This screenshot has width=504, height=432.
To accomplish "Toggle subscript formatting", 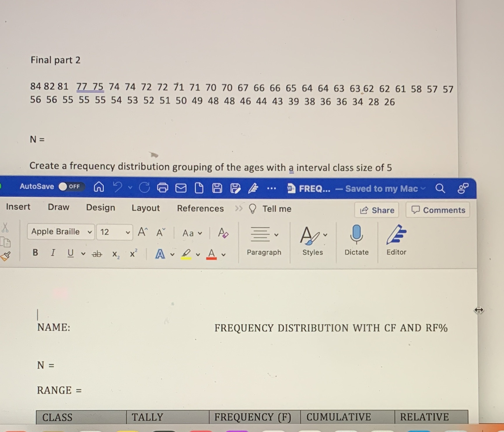I will tap(116, 254).
